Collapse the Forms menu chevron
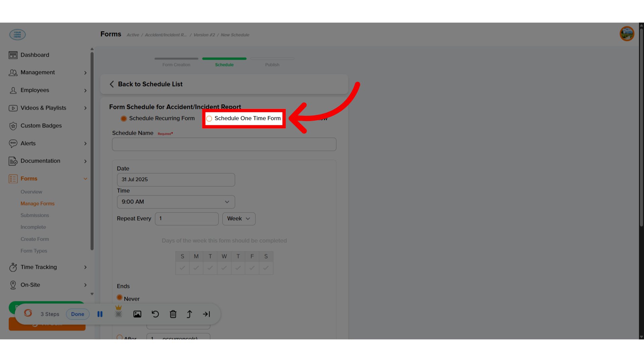 point(86,179)
